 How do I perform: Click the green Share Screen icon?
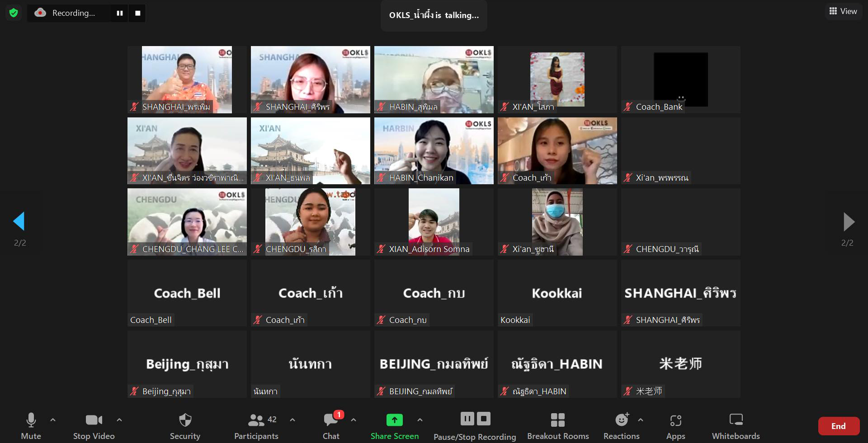[x=394, y=420]
